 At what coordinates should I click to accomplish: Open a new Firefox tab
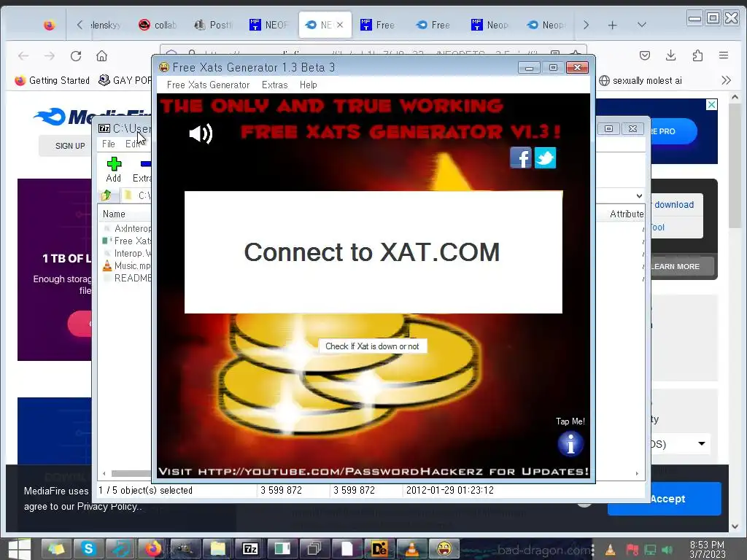point(613,26)
